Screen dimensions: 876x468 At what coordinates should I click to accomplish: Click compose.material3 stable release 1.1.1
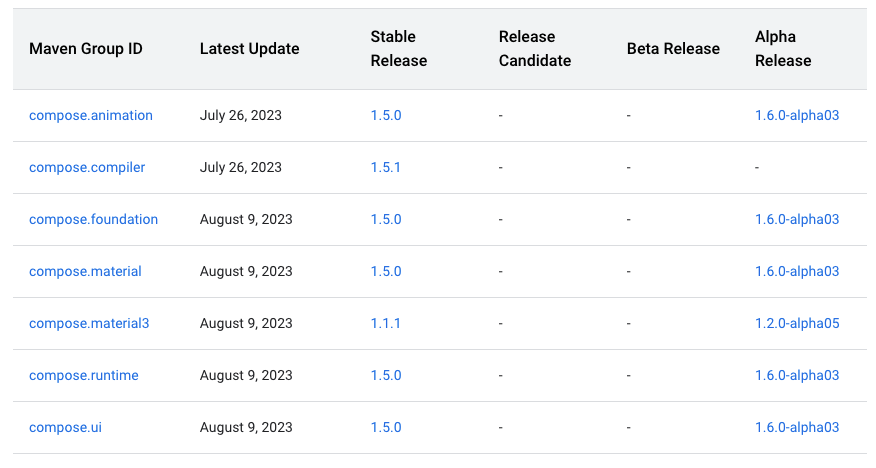(x=386, y=323)
